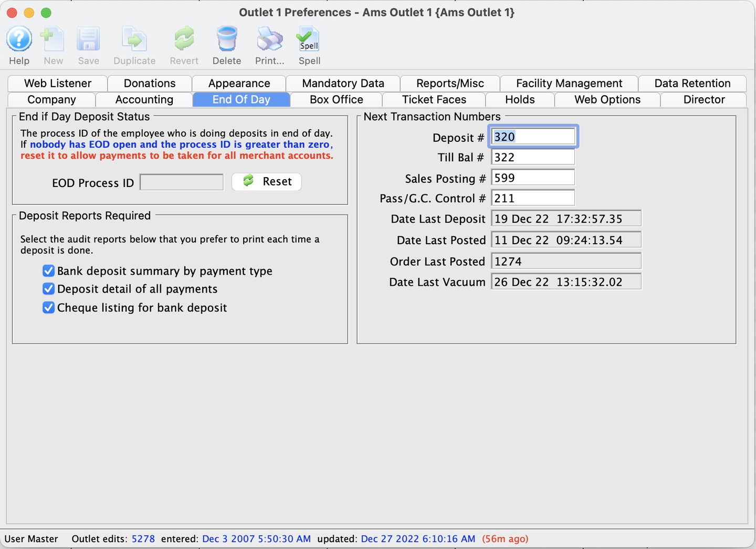This screenshot has height=549, width=756.
Task: Open the Donations tab
Action: pyautogui.click(x=150, y=84)
